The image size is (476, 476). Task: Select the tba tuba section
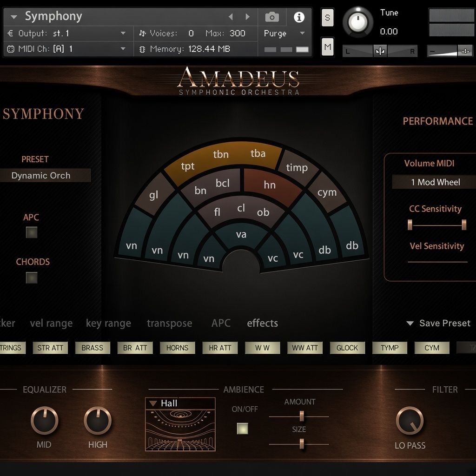coord(258,153)
